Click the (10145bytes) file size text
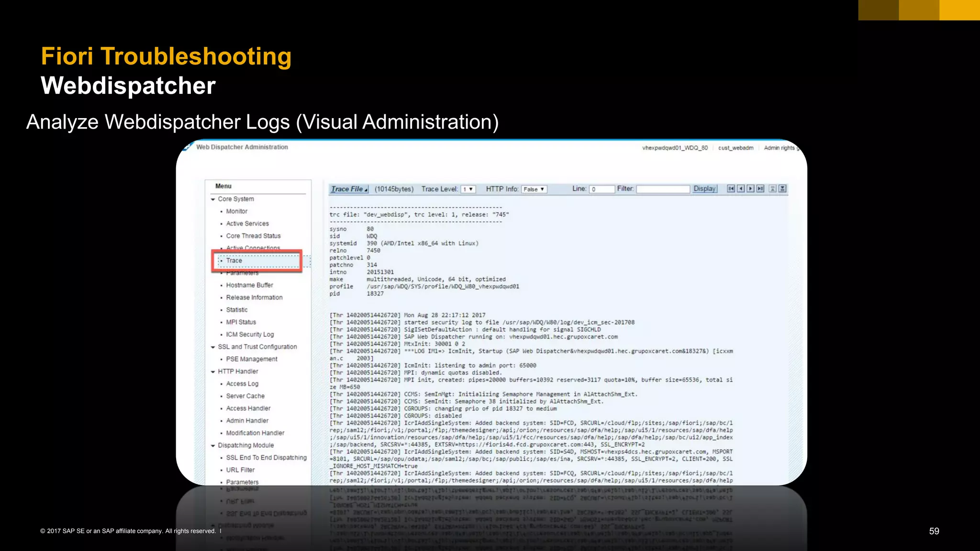Image resolution: width=980 pixels, height=551 pixels. (394, 189)
